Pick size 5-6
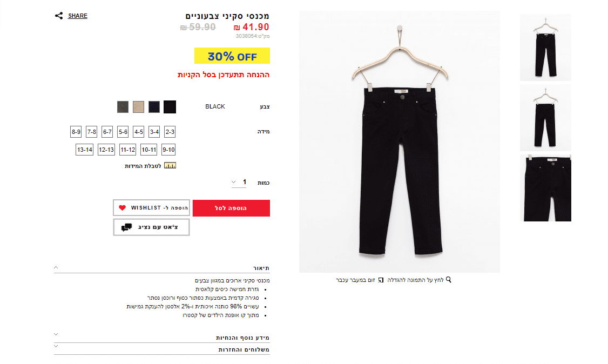The image size is (608, 364). (x=123, y=132)
